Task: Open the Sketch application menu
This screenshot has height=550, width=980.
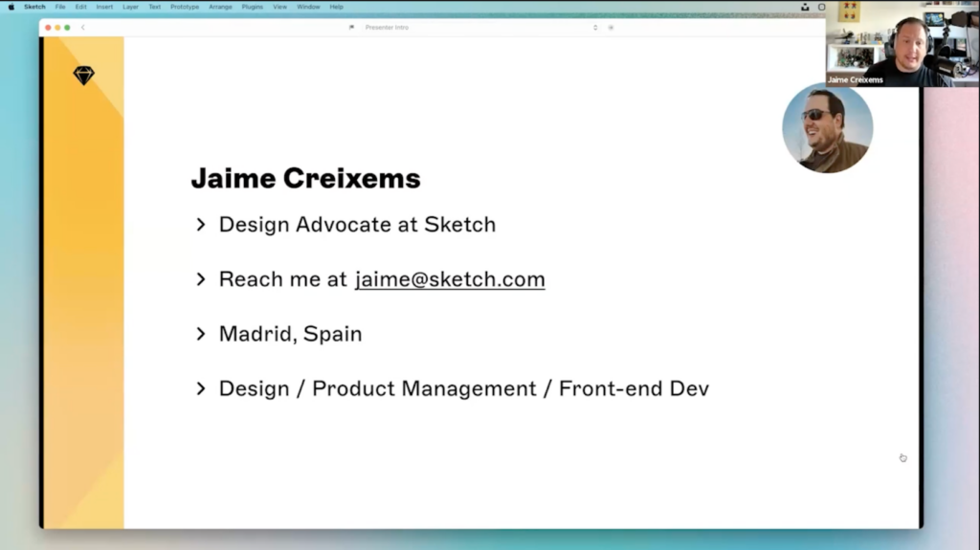Action: [x=35, y=7]
